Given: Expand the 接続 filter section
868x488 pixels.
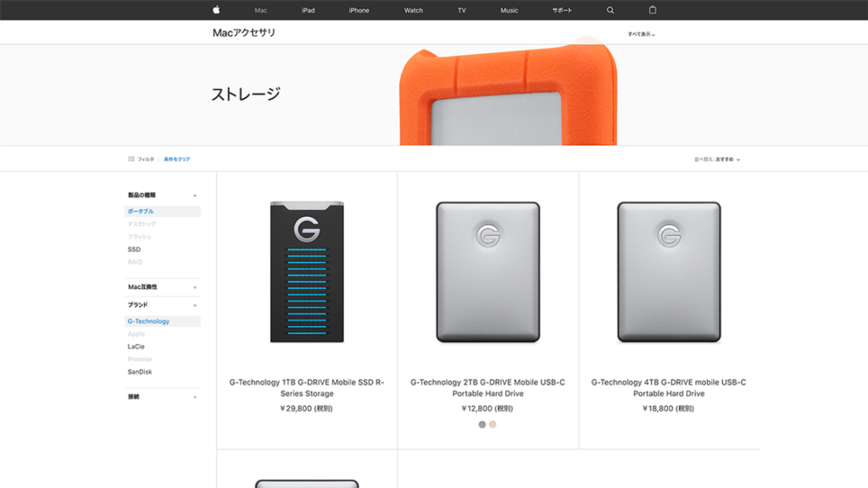Looking at the screenshot, I should tap(162, 396).
